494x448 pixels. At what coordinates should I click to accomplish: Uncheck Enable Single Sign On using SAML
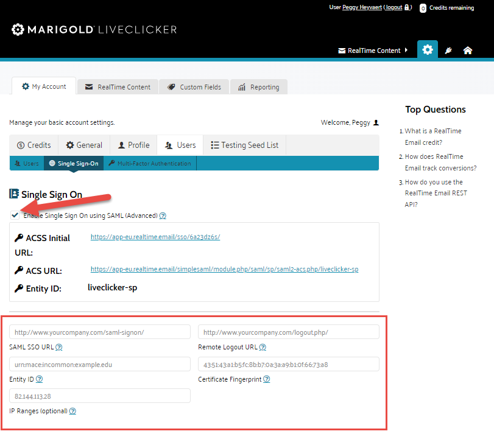pyautogui.click(x=15, y=215)
